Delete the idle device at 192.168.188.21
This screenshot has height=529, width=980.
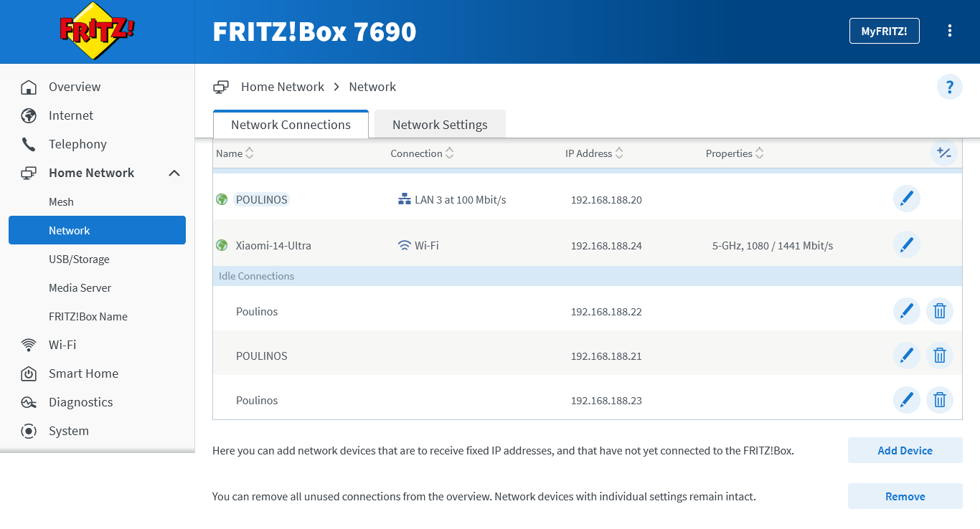tap(940, 356)
